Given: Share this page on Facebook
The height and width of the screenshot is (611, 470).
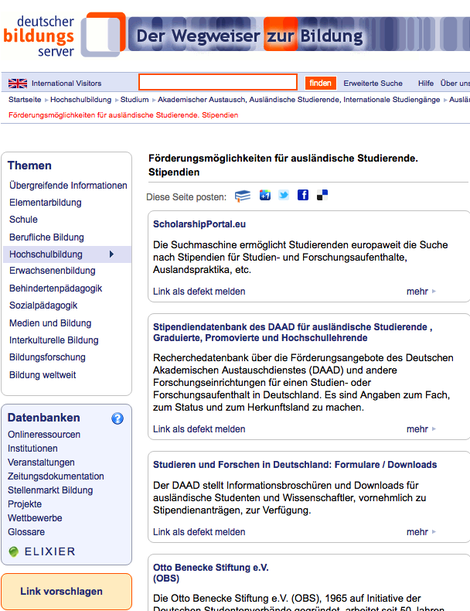Looking at the screenshot, I should point(303,195).
